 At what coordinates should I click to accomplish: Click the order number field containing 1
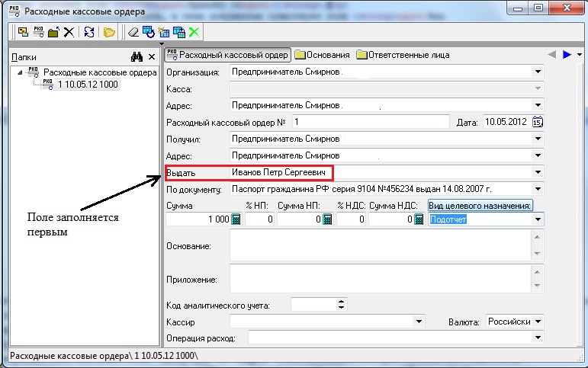[x=371, y=122]
